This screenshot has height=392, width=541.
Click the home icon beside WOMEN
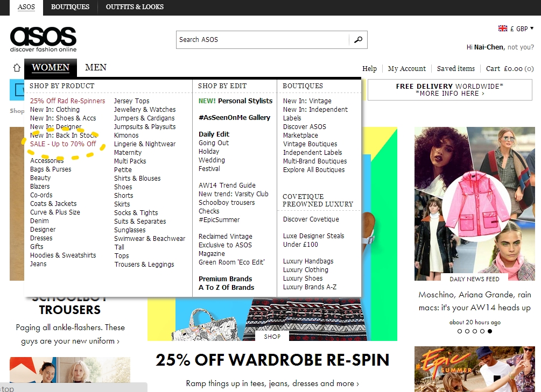17,68
